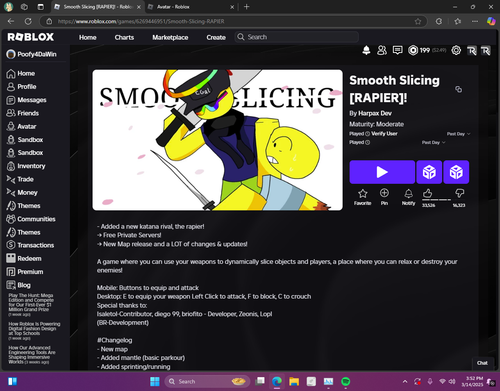
Task: Open the Chat panel button
Action: [482, 363]
